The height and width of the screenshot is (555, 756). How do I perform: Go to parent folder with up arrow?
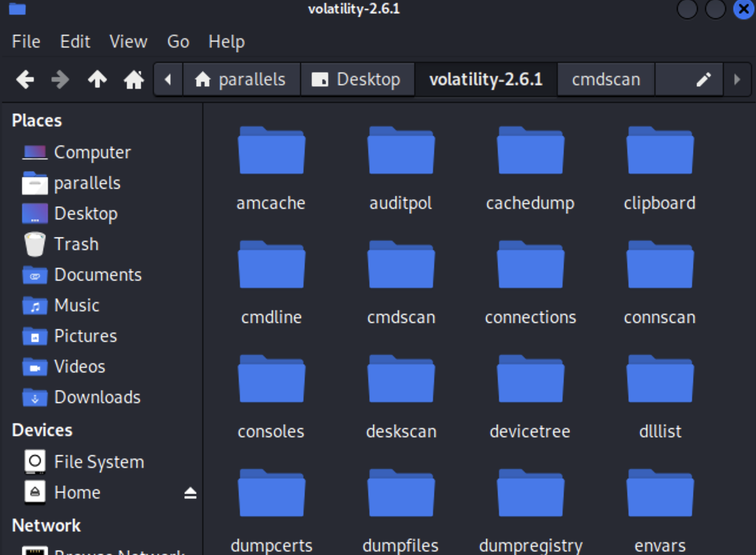pos(97,79)
